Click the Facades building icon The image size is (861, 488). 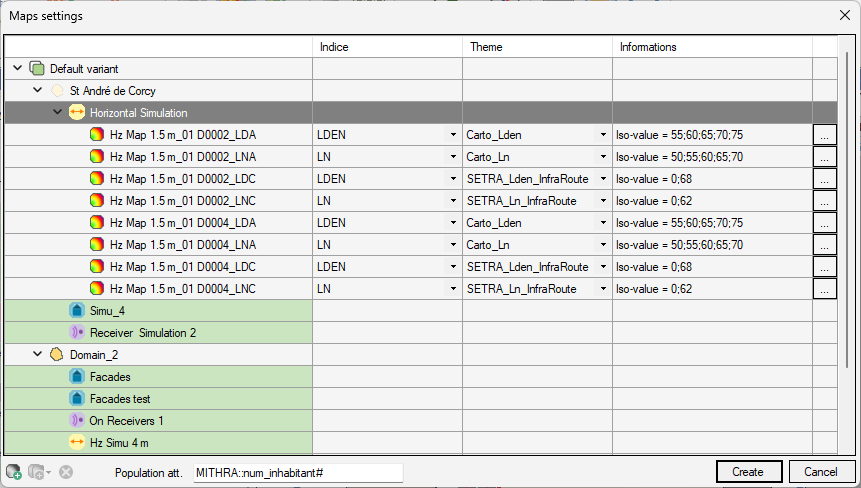(x=77, y=377)
